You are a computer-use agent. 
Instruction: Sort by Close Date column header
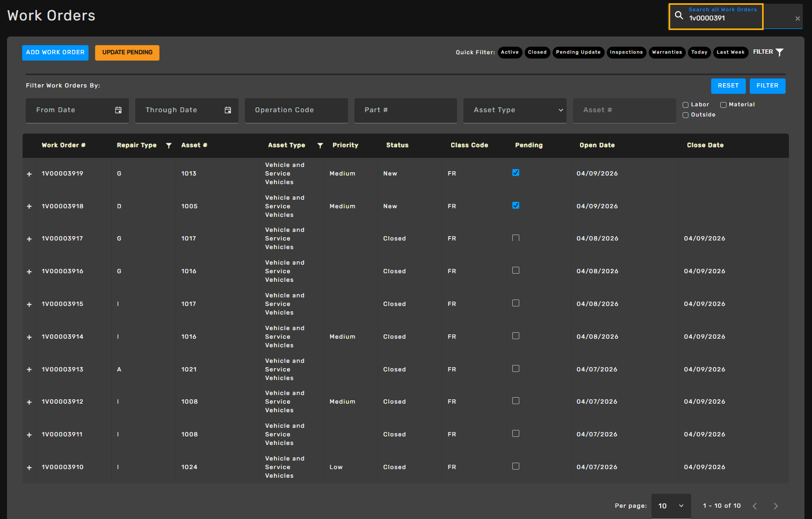(x=705, y=145)
